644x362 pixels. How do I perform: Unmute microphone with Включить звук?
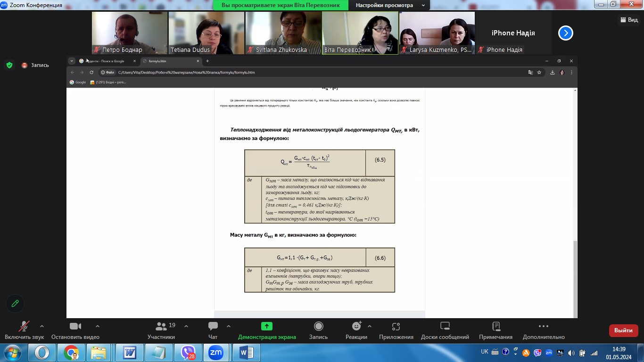[24, 331]
